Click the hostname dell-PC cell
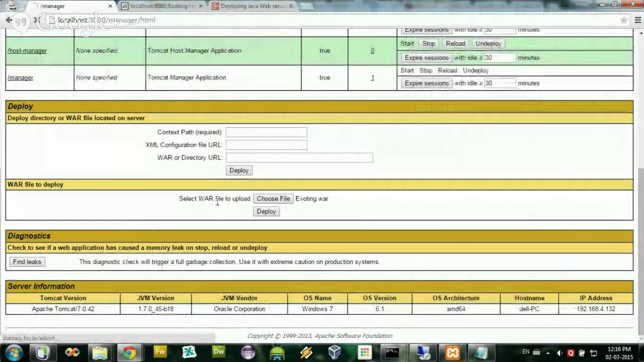The height and width of the screenshot is (362, 644). [x=529, y=309]
